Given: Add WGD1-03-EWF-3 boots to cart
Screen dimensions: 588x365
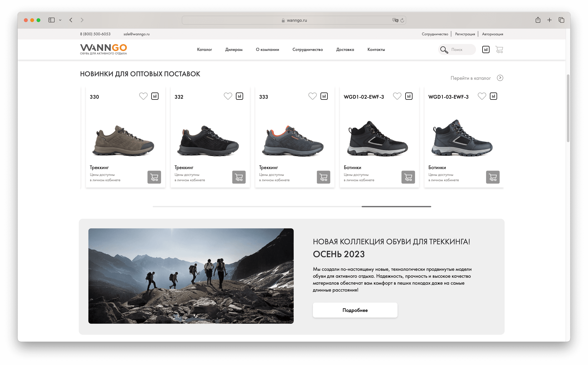Looking at the screenshot, I should pyautogui.click(x=493, y=177).
